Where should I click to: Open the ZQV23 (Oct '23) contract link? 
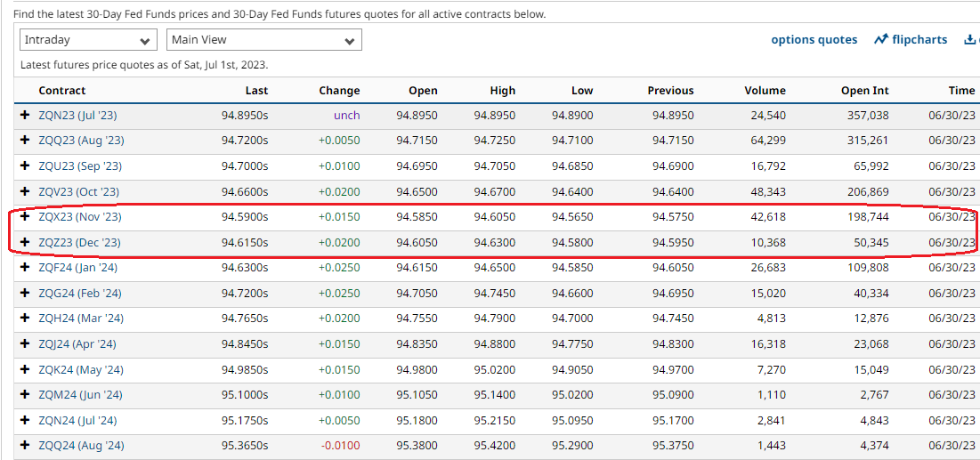(x=78, y=191)
